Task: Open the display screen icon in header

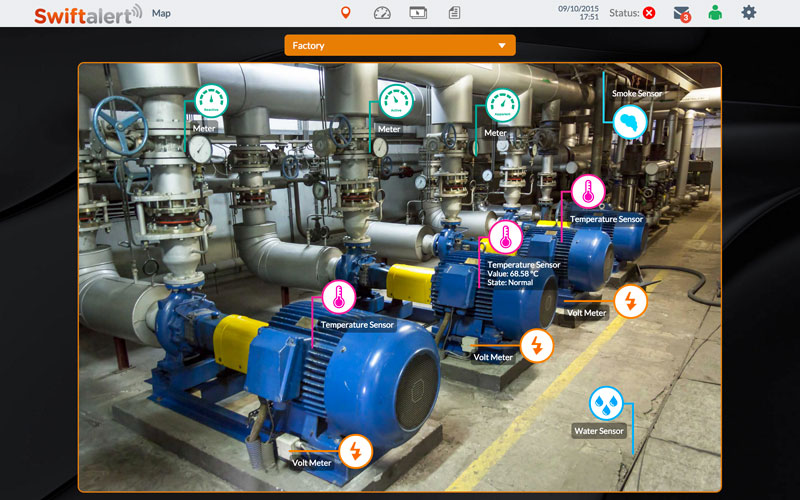Action: (418, 13)
